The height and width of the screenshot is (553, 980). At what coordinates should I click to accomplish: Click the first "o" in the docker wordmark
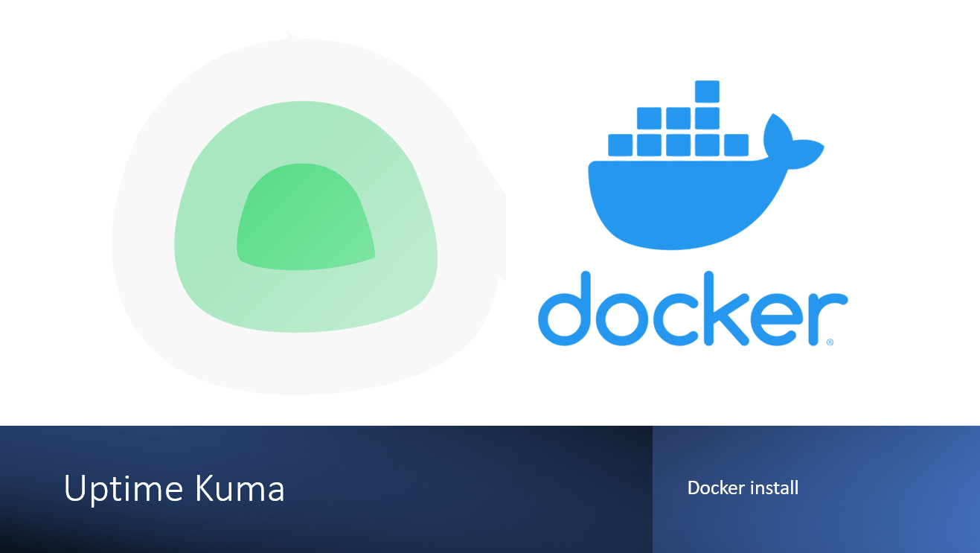[622, 319]
